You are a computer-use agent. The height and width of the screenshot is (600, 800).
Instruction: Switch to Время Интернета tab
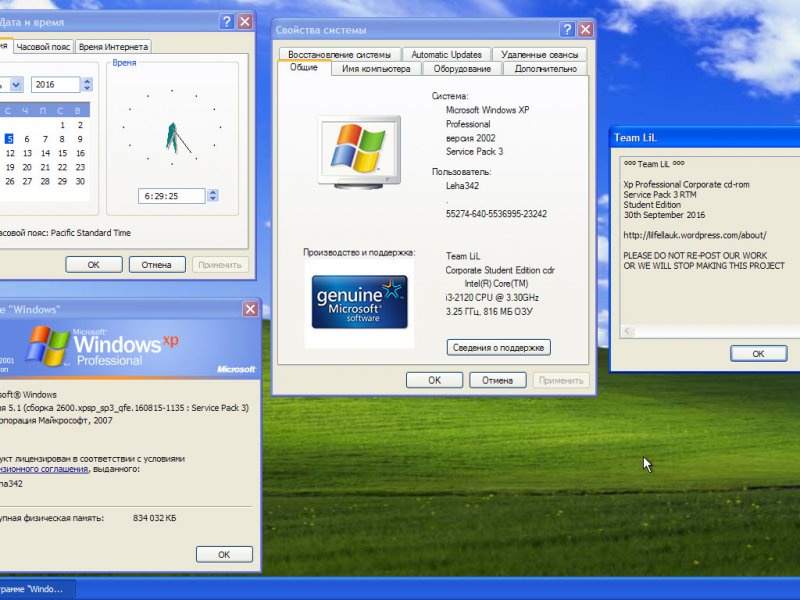click(x=113, y=46)
